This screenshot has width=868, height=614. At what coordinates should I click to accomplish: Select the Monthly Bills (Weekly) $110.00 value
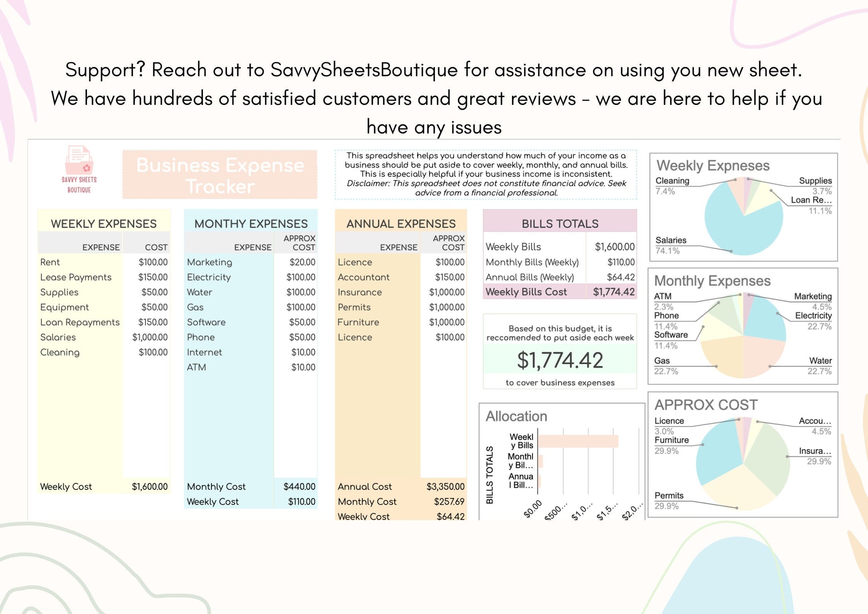(x=620, y=262)
